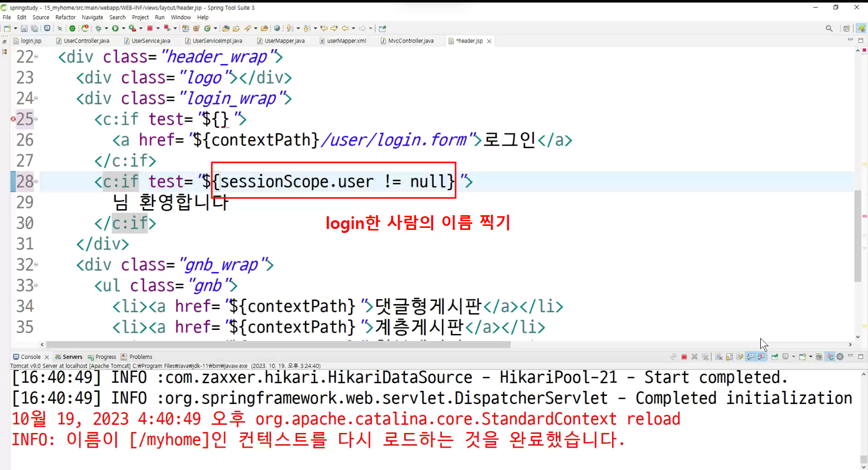This screenshot has height=470, width=868.
Task: Click the editor vertical scrollbar thumb
Action: 858,236
